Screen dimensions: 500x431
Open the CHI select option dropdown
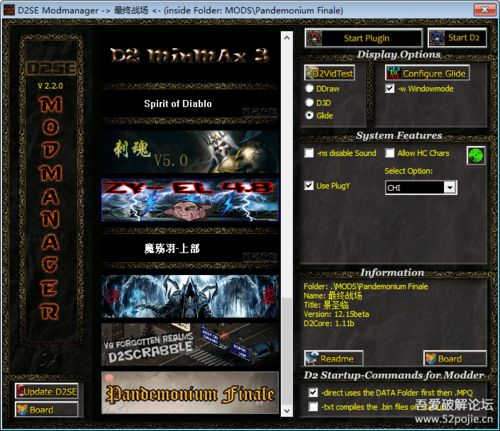(421, 188)
